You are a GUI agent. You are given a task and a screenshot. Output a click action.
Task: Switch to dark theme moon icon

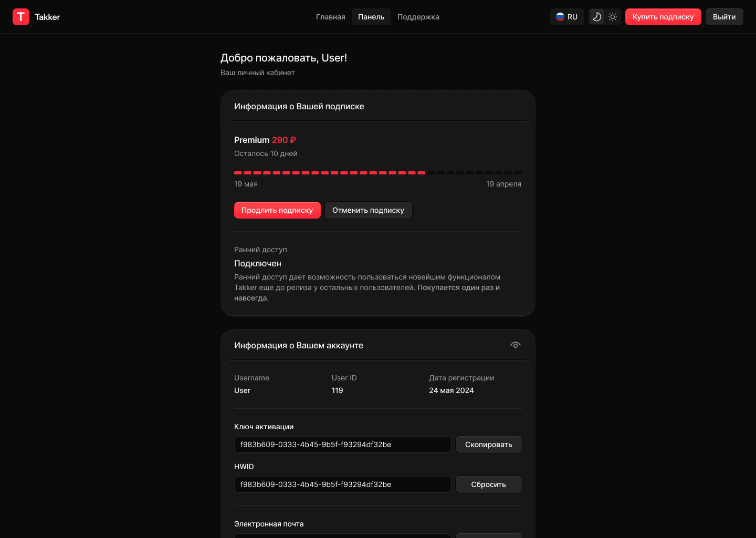(x=597, y=17)
